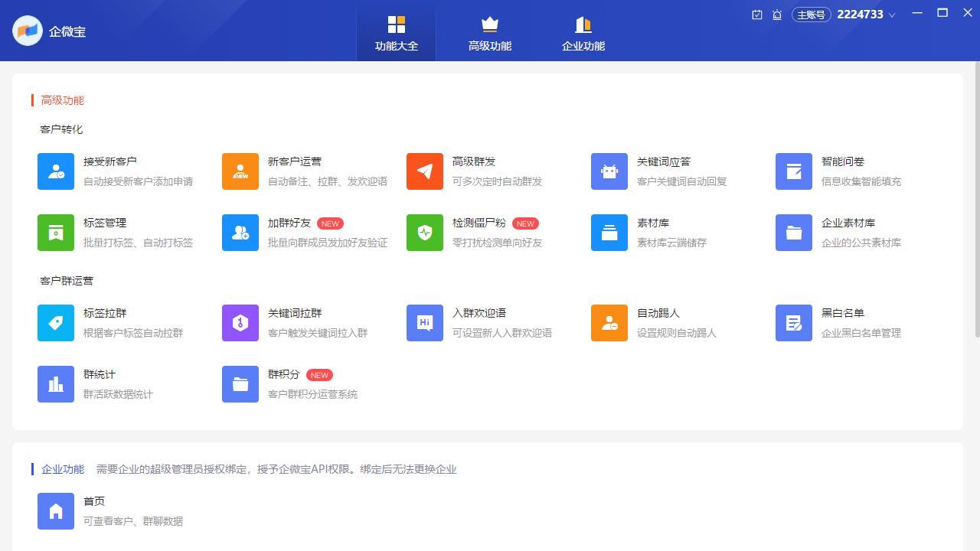This screenshot has width=980, height=551.
Task: Click the 加群好友 title text
Action: point(289,223)
